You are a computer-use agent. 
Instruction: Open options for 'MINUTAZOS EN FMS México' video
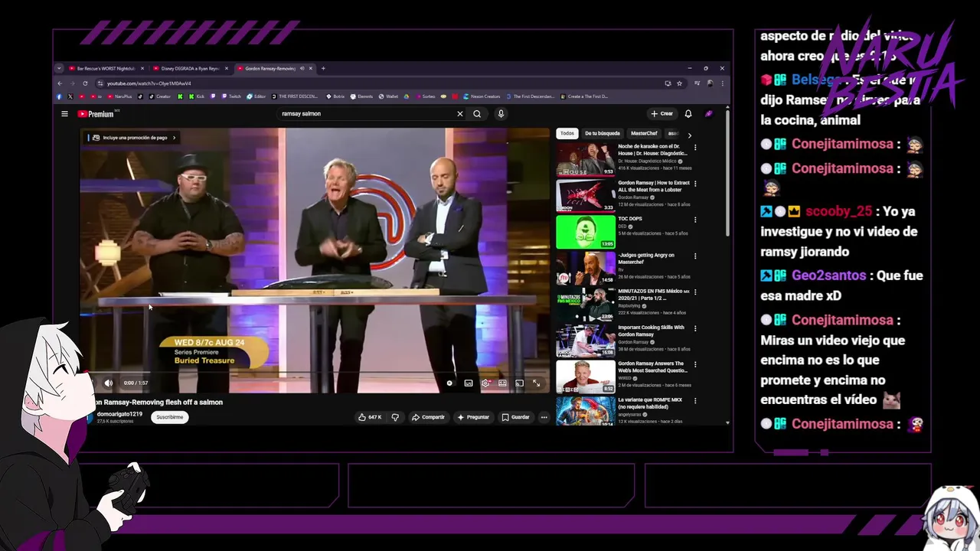pyautogui.click(x=695, y=292)
